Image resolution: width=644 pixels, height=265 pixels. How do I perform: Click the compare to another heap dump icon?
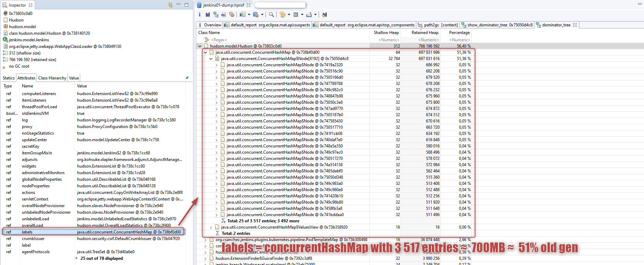click(324, 15)
